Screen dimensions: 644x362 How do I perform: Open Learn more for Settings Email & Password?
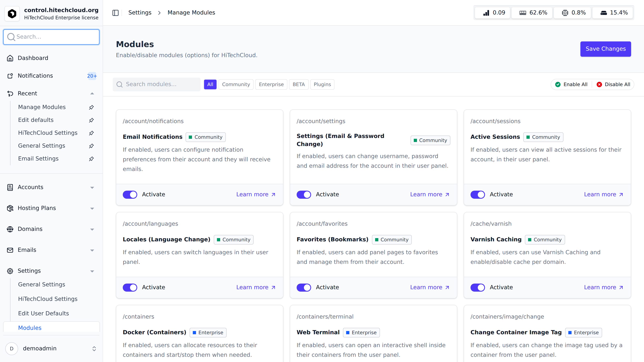point(429,194)
